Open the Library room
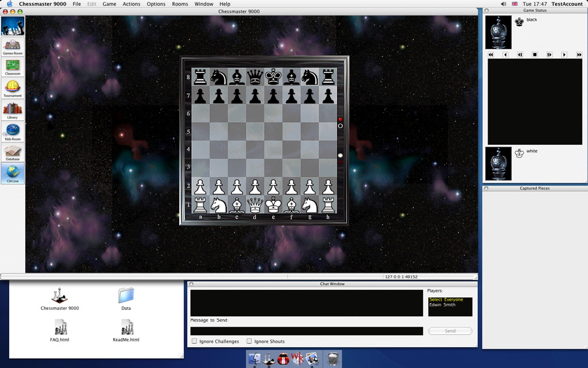Viewport: 588px width, 368px height. 13,110
